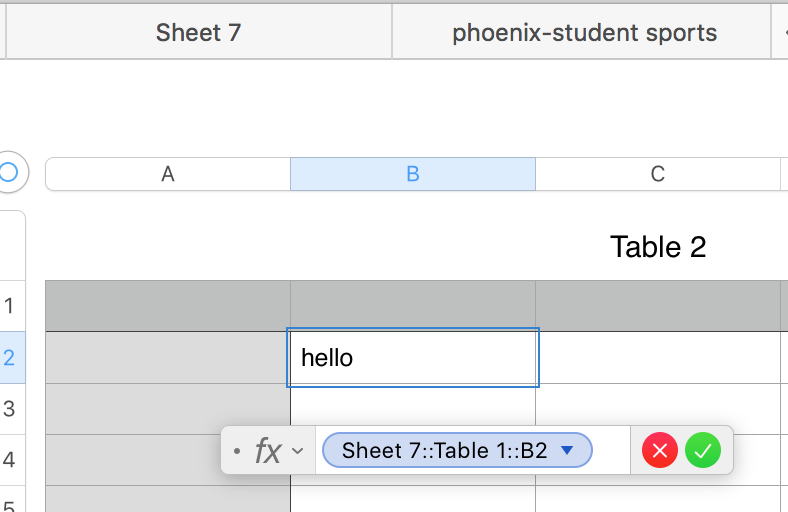Expand the B2 reference token's triangle menu
This screenshot has height=512, width=788.
tap(567, 450)
